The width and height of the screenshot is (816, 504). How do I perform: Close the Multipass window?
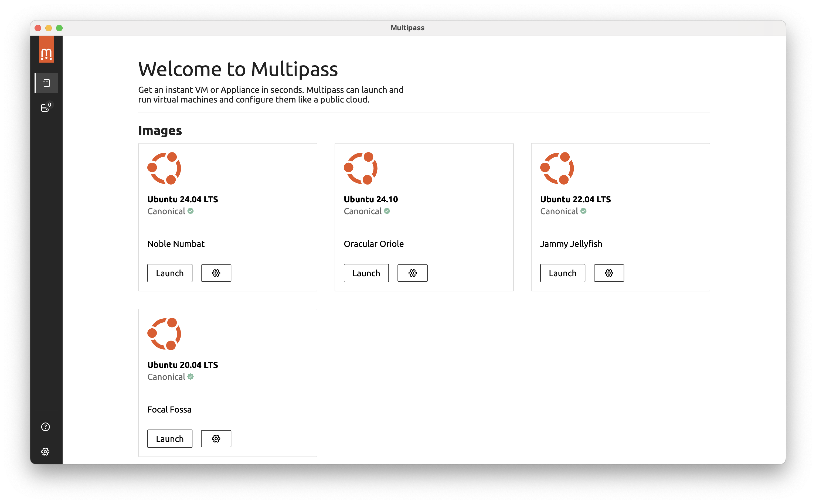[38, 28]
